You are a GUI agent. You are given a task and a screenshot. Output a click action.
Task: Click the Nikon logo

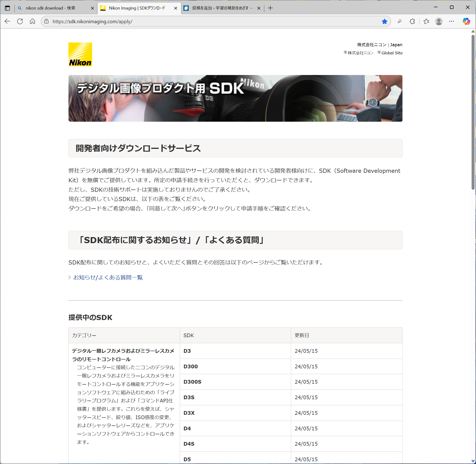tap(80, 54)
